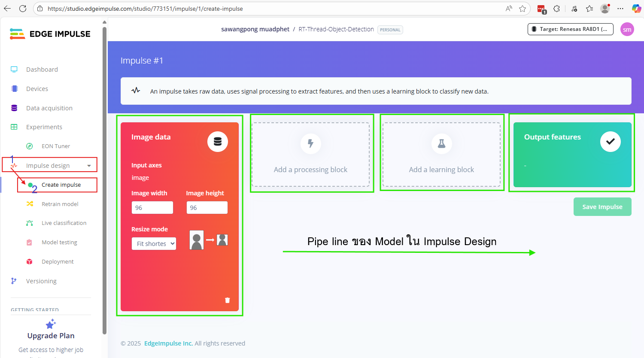Click the trash icon in Image data block
This screenshot has height=358, width=644.
(228, 300)
